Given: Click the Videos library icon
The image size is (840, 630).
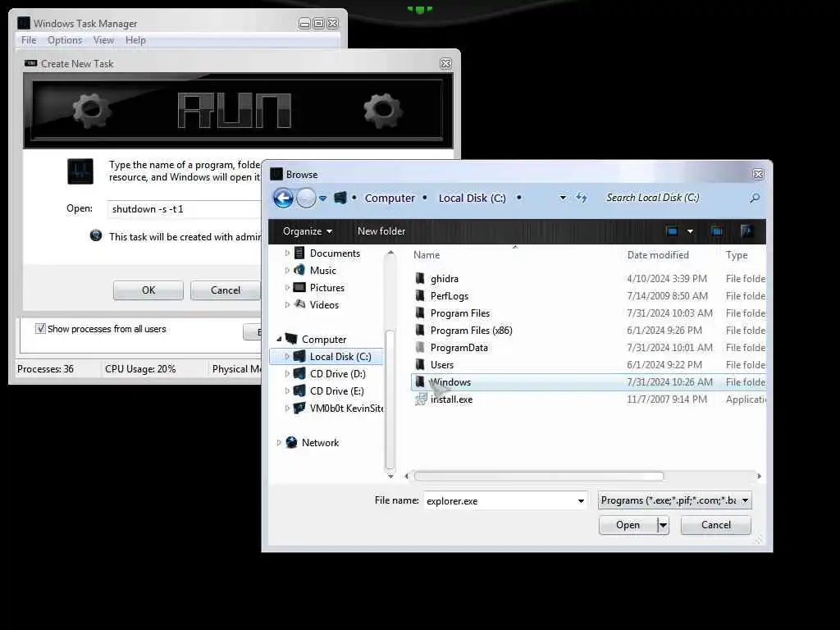Looking at the screenshot, I should (300, 304).
